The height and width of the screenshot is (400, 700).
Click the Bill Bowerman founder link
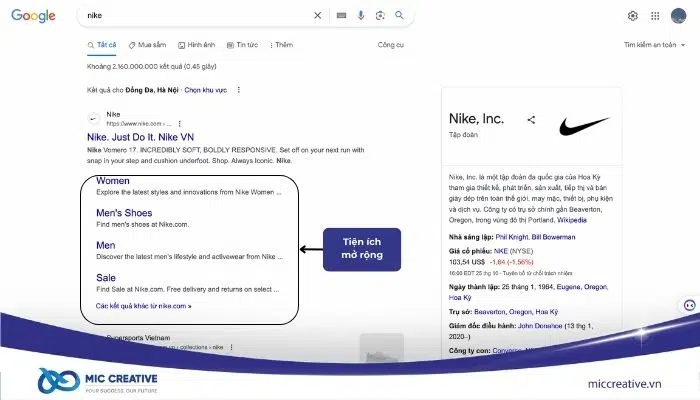pyautogui.click(x=554, y=237)
